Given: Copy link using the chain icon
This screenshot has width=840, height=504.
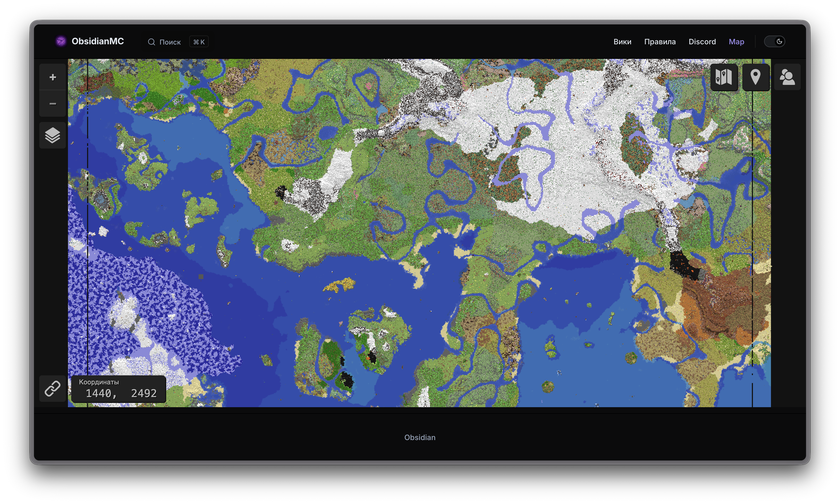Looking at the screenshot, I should tap(53, 389).
